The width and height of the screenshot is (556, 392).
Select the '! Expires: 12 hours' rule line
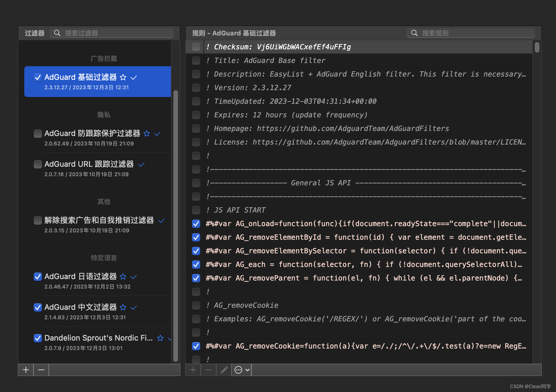(x=359, y=115)
